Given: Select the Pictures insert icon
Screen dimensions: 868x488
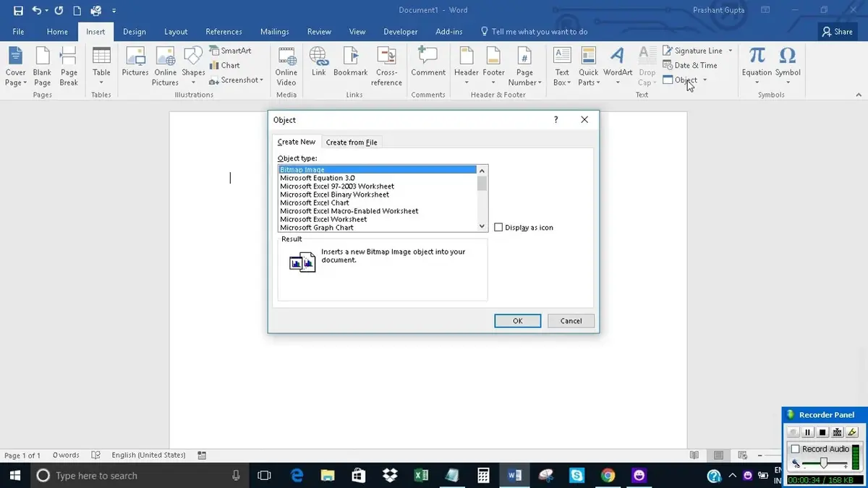Looking at the screenshot, I should point(135,65).
